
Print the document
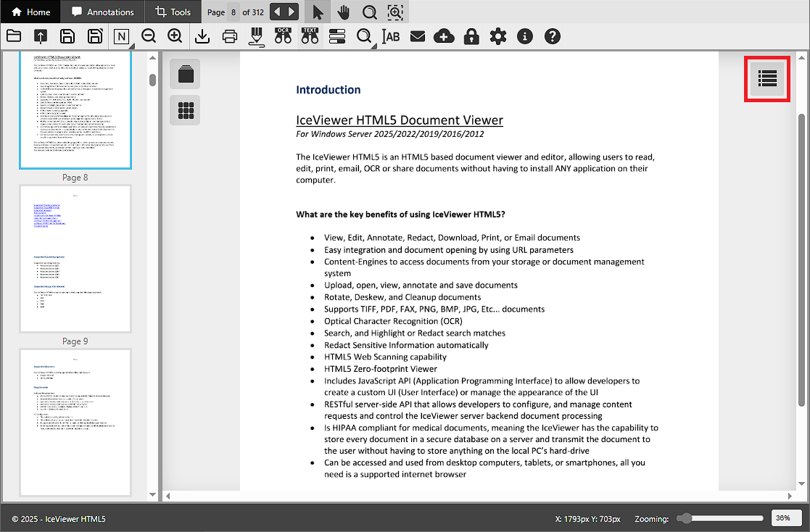[x=229, y=36]
